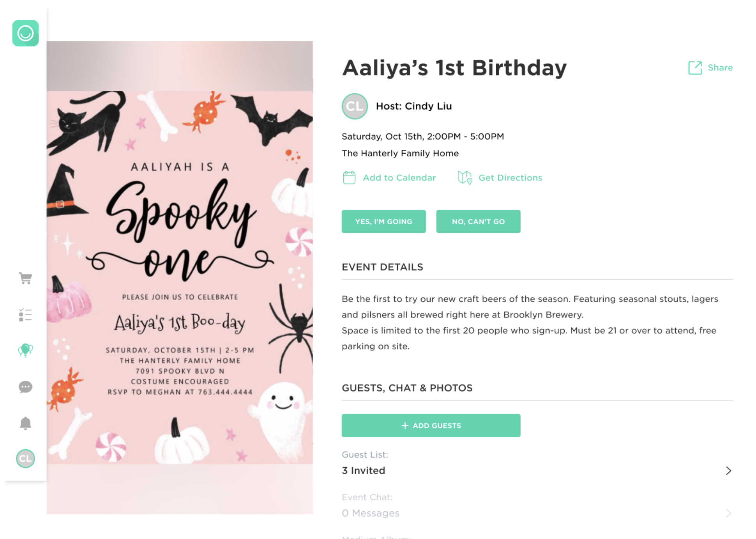756x539 pixels.
Task: Open the checklist icon in sidebar
Action: pyautogui.click(x=25, y=315)
